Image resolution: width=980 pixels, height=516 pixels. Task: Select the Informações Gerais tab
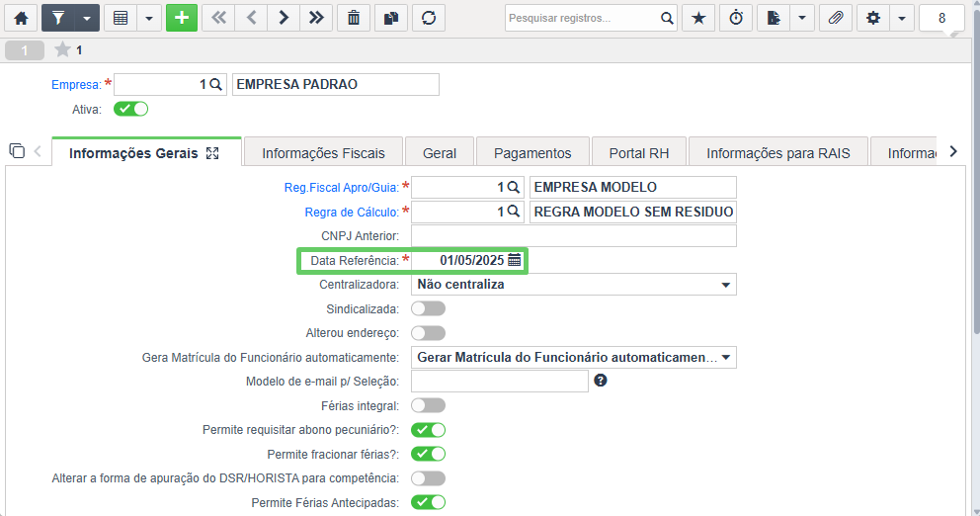146,152
